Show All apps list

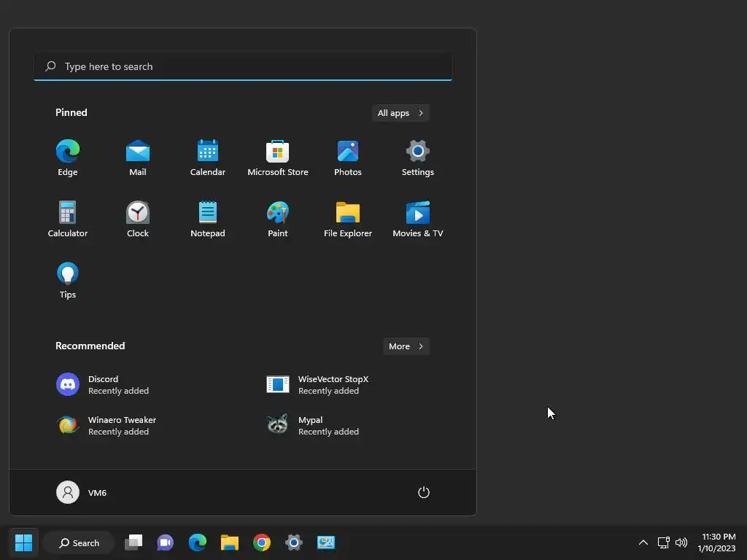point(400,113)
